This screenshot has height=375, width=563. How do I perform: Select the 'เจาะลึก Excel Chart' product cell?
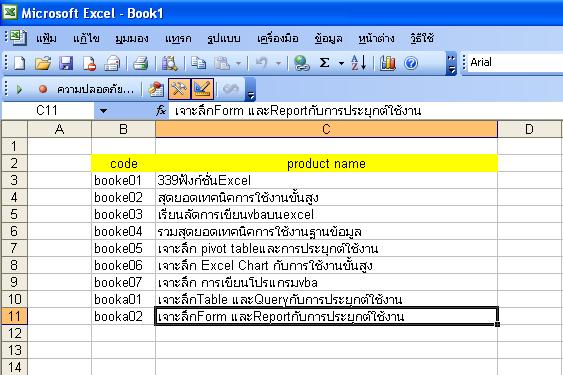[326, 265]
